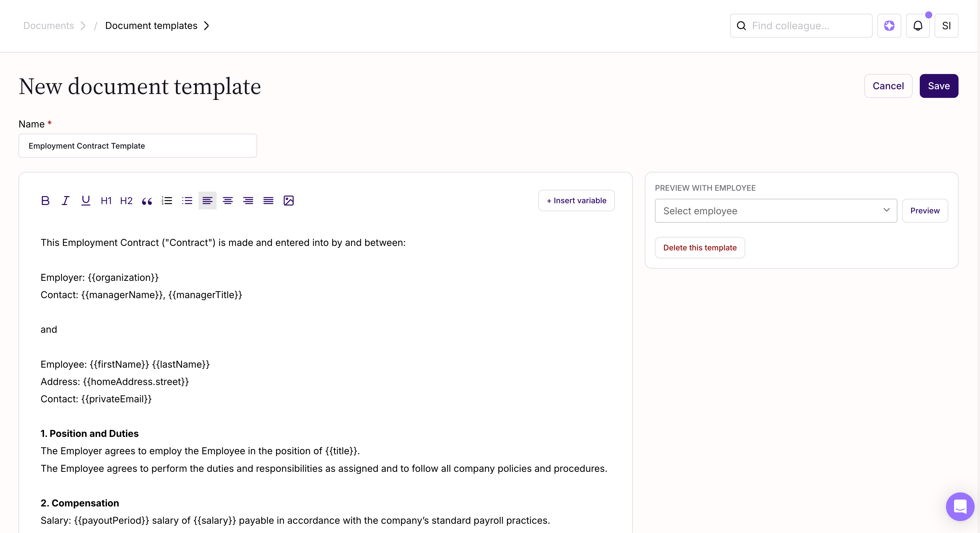
Task: Save the new document template
Action: [x=939, y=86]
